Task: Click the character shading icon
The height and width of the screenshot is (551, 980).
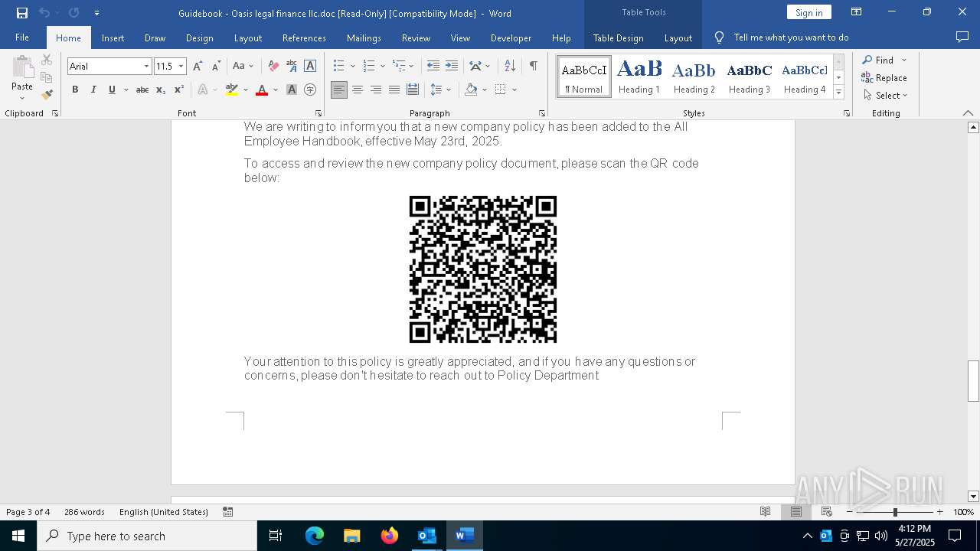Action: 292,90
